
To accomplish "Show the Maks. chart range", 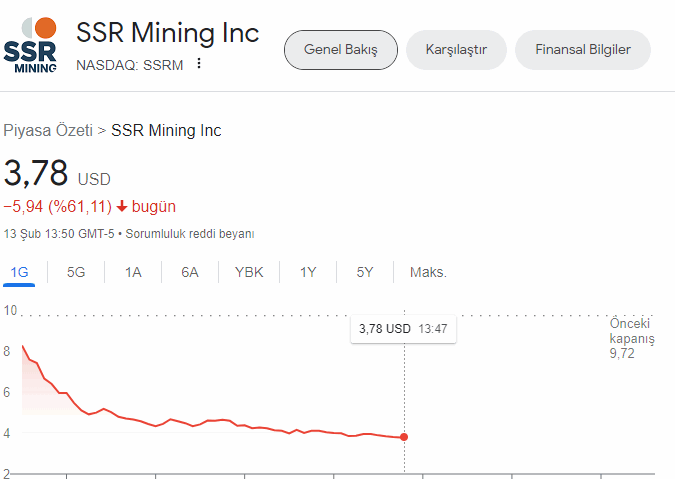I will pos(428,272).
